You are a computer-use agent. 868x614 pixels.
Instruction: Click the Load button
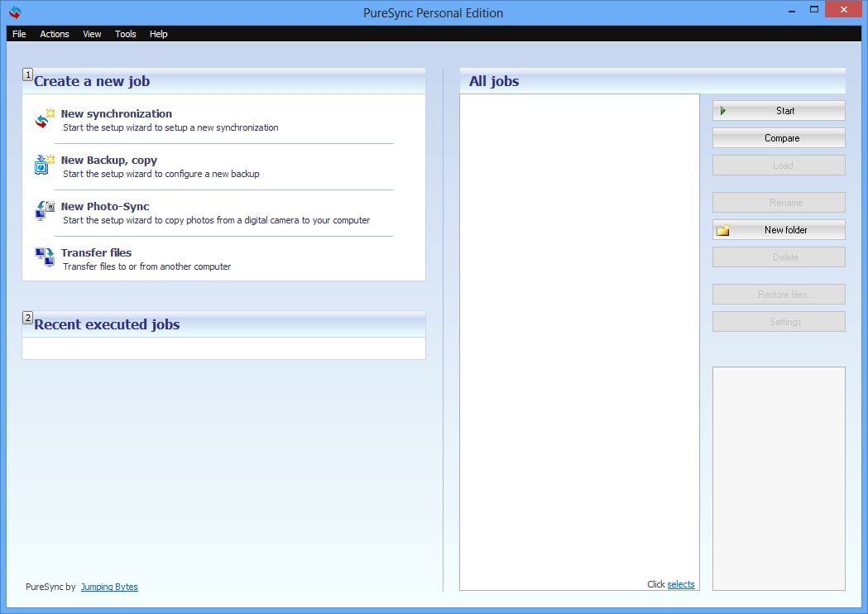coord(779,165)
